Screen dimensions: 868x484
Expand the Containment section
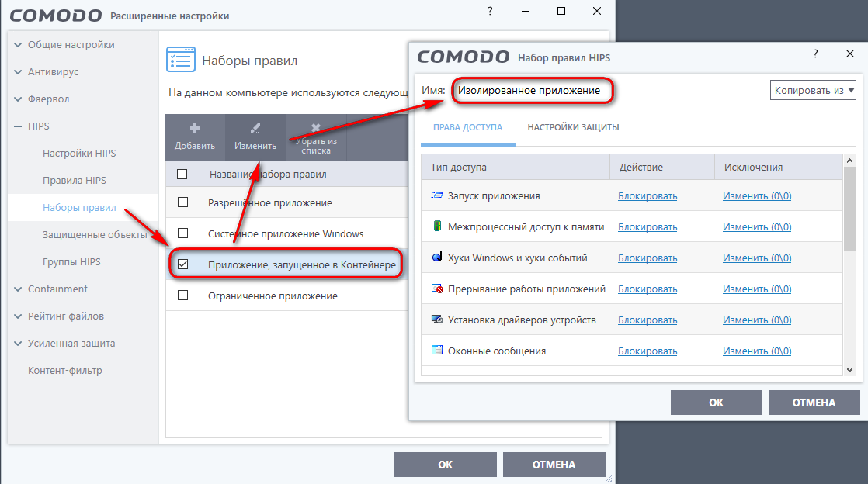tap(19, 289)
